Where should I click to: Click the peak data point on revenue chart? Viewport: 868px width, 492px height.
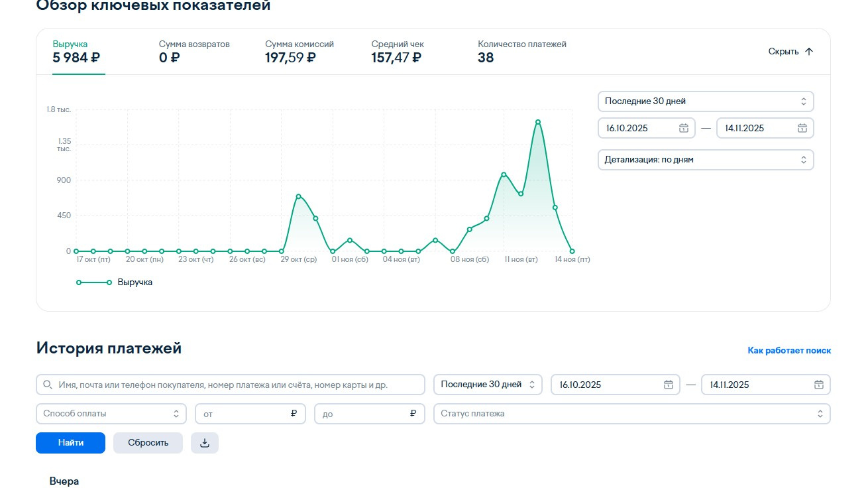(538, 122)
